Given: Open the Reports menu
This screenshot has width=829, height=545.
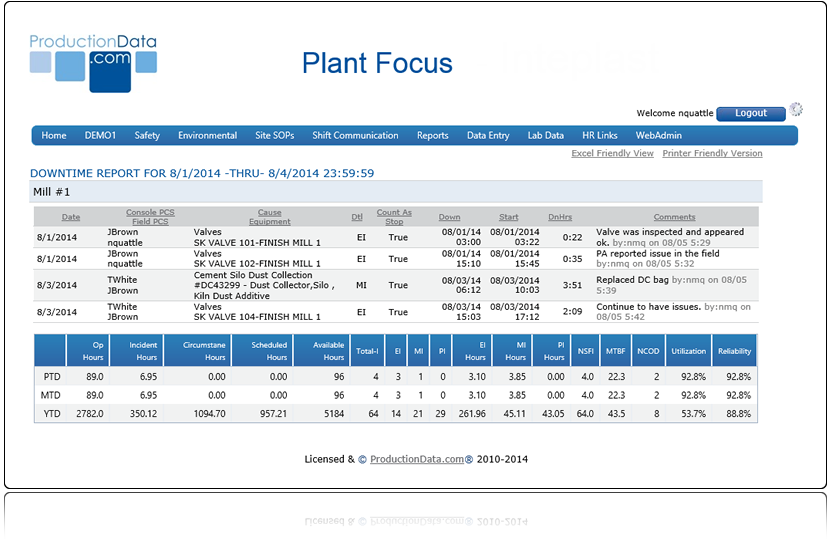Looking at the screenshot, I should (x=432, y=136).
